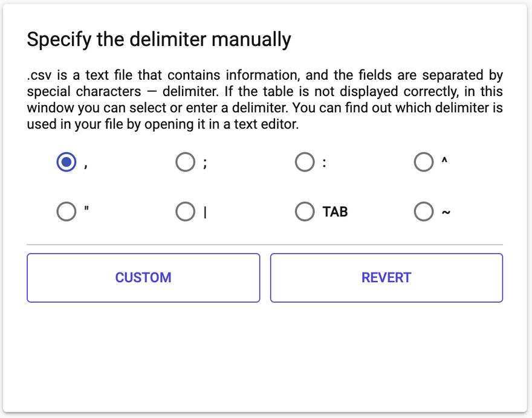Pick the tilde (~) delimiter radio button
532x418 pixels.
coord(424,212)
